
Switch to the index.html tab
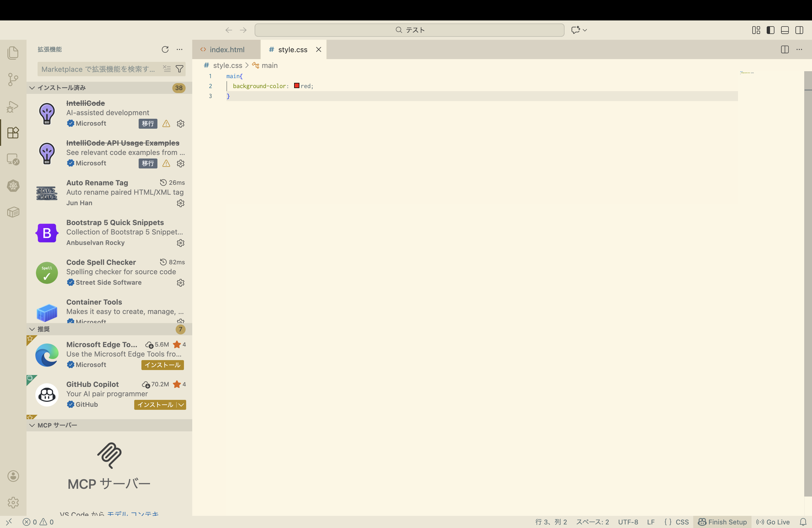pos(226,49)
